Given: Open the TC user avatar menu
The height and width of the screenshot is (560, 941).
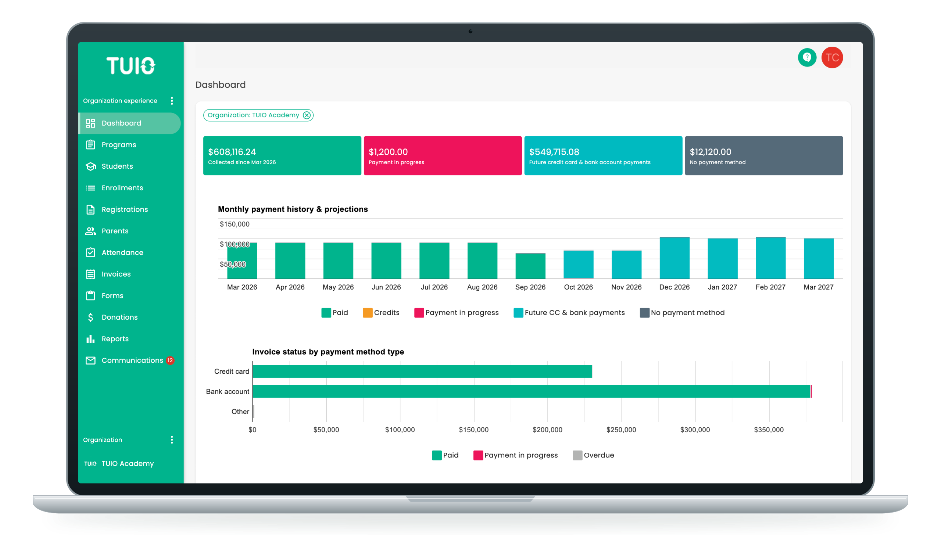Looking at the screenshot, I should (831, 57).
